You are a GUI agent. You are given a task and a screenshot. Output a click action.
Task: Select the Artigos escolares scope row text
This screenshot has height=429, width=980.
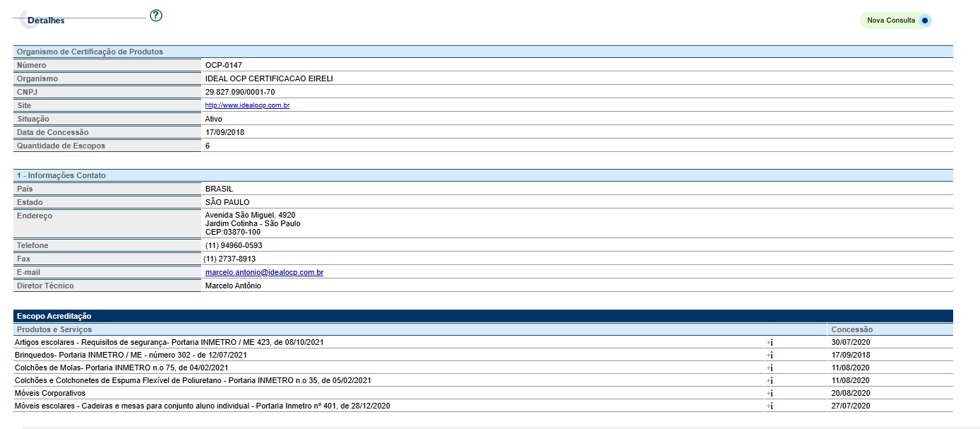(169, 342)
